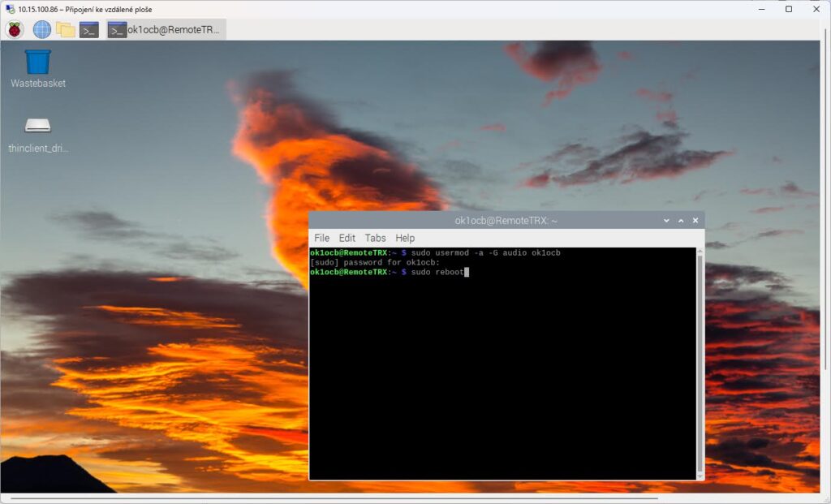831x504 pixels.
Task: Minimize the terminal with the down chevron
Action: (666, 221)
